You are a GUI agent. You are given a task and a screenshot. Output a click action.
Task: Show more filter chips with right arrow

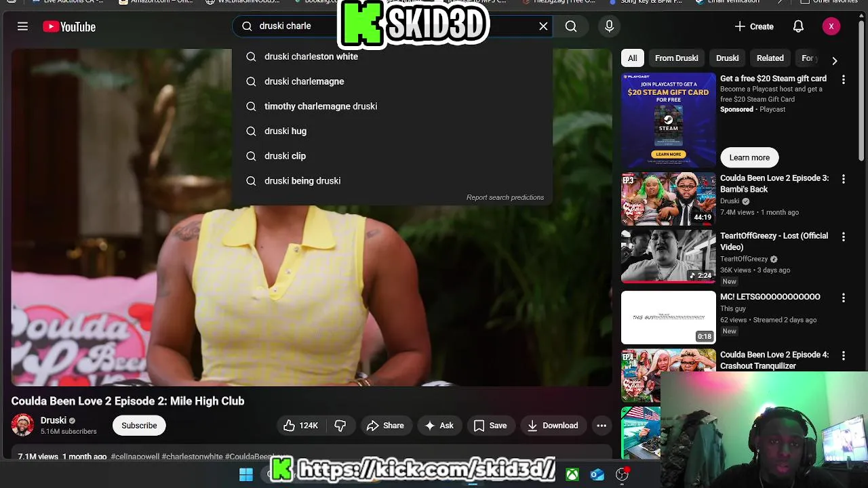pos(834,60)
